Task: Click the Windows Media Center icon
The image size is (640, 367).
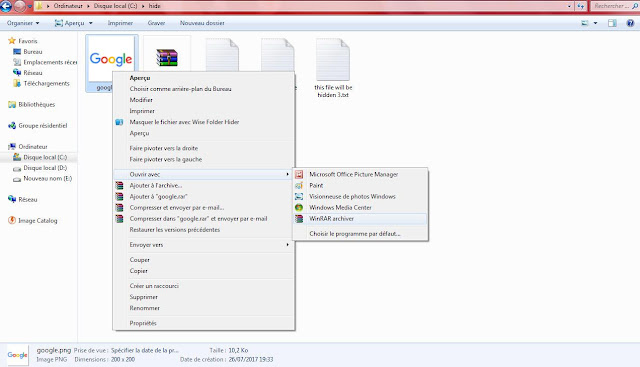Action: pos(299,207)
